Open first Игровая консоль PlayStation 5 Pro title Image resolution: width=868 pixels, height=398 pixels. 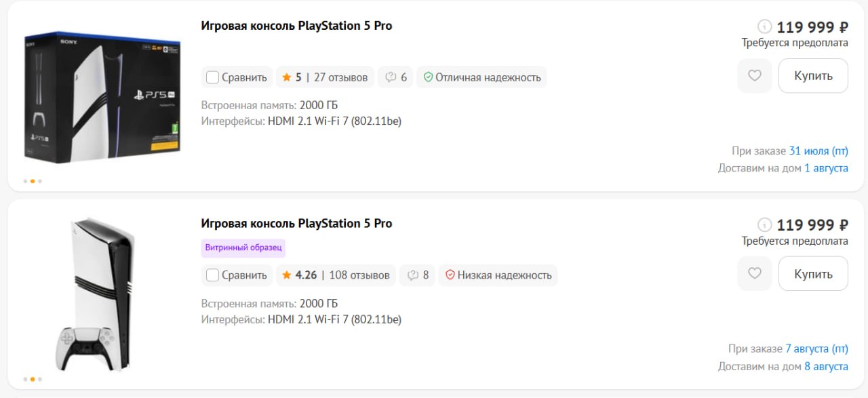[296, 26]
